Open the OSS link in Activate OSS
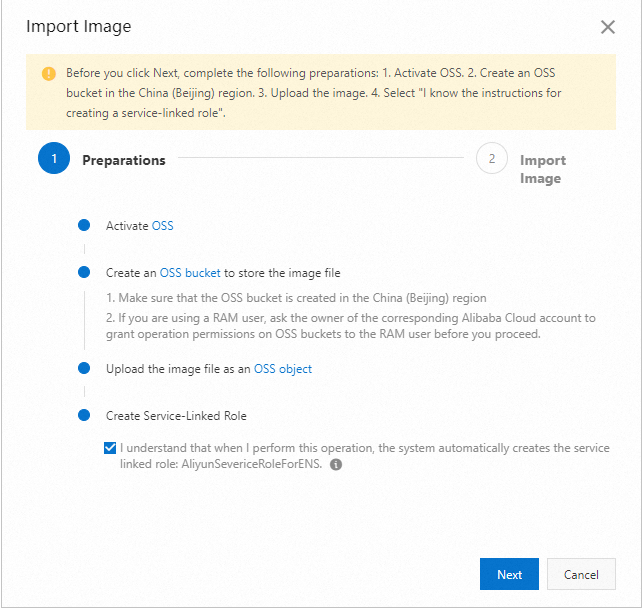Screen dimensions: 642x608 coord(162,226)
